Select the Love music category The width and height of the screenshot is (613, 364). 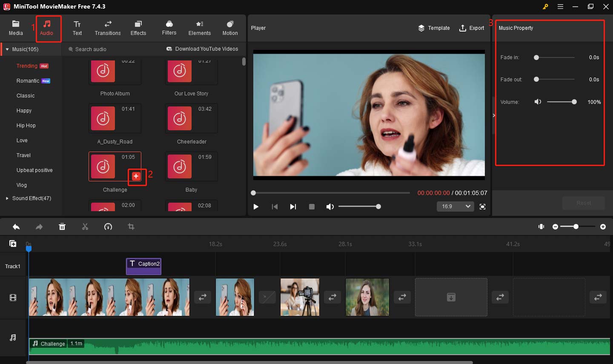[x=22, y=140]
